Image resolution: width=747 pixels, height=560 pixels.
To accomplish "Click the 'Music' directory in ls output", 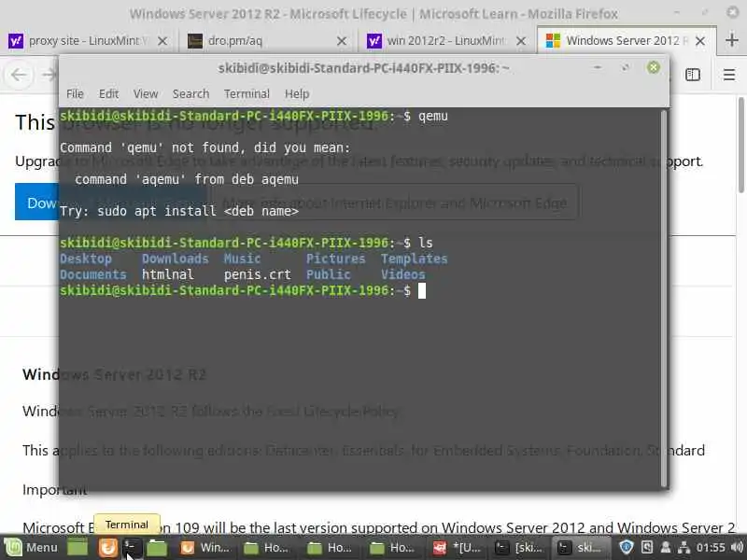I will [242, 259].
